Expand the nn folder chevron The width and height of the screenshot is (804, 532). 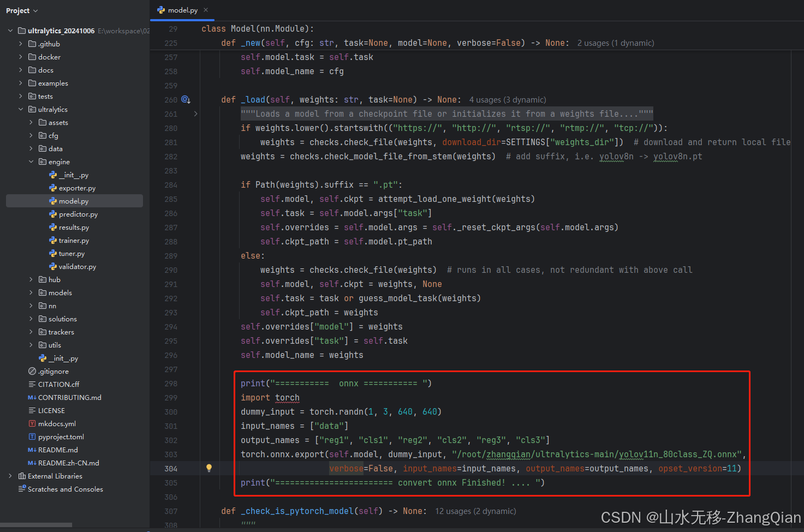pyautogui.click(x=31, y=306)
